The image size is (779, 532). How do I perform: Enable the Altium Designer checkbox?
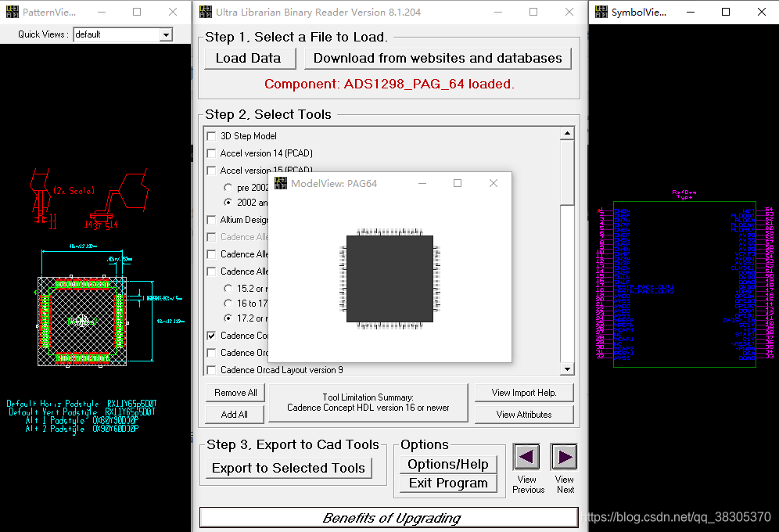click(x=211, y=220)
